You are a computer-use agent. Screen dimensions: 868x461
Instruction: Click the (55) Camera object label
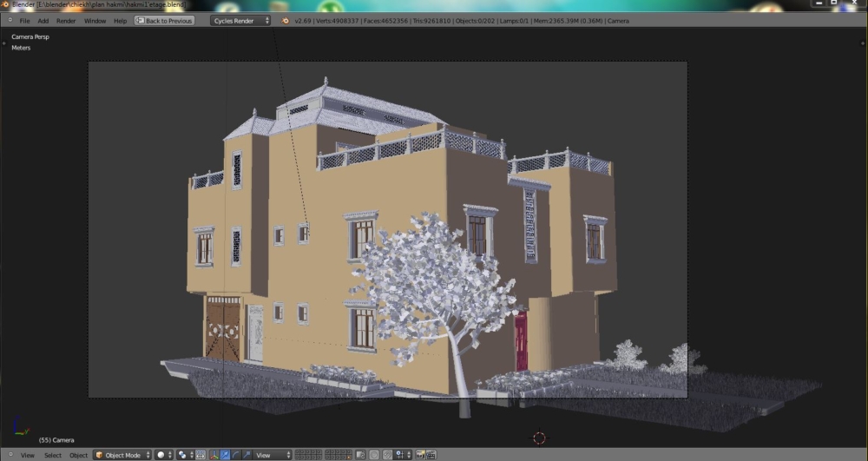click(56, 440)
